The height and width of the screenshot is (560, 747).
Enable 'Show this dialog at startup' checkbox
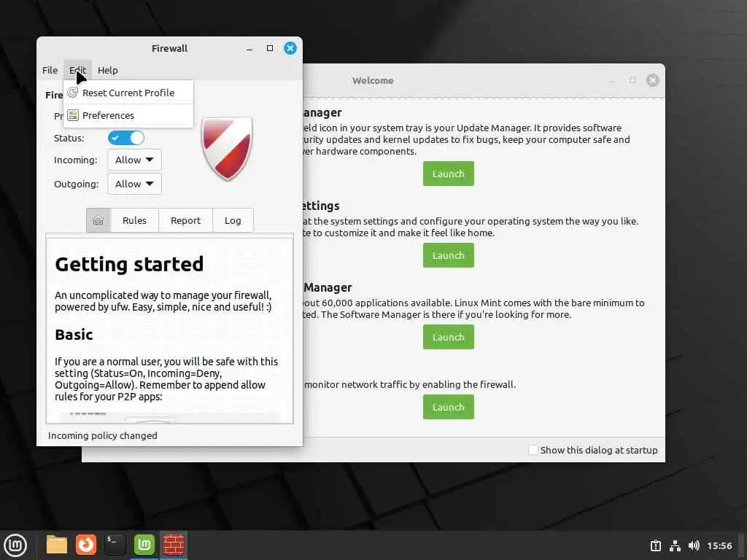click(533, 450)
